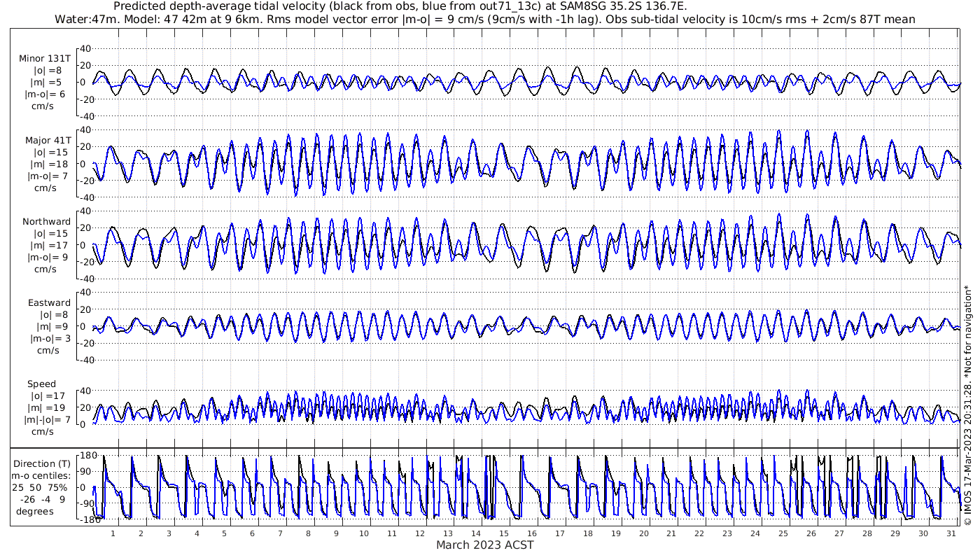
Task: Select the 'm-o centiles:' label
Action: pos(42,475)
